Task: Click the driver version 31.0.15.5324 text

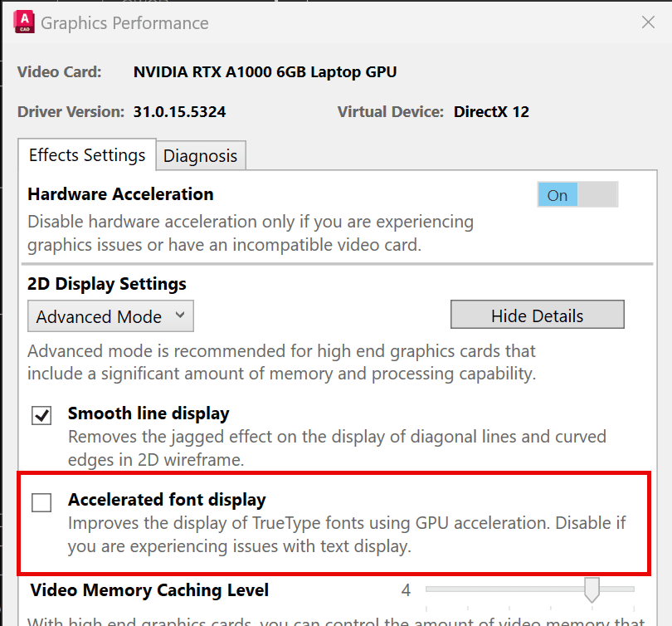Action: point(179,112)
